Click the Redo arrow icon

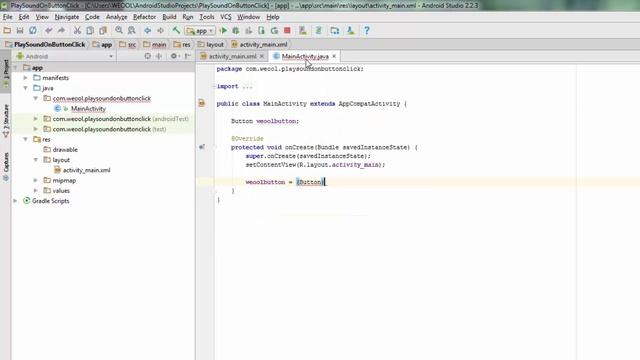coord(61,31)
